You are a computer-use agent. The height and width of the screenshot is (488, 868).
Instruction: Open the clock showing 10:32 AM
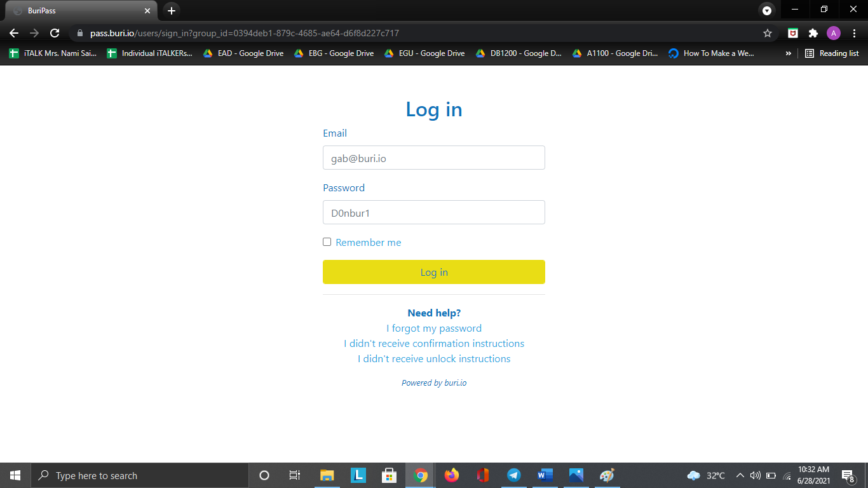(814, 475)
